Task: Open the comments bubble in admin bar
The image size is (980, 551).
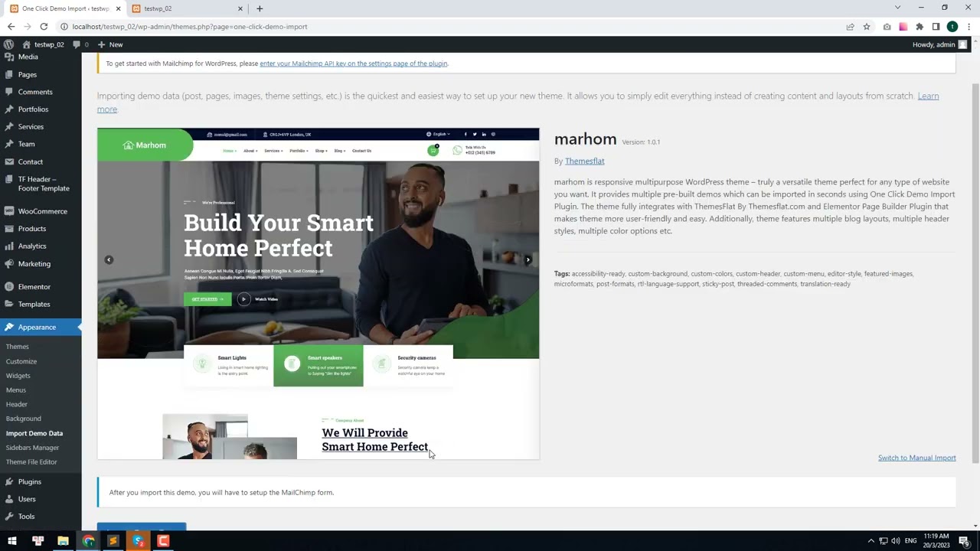Action: tap(80, 44)
